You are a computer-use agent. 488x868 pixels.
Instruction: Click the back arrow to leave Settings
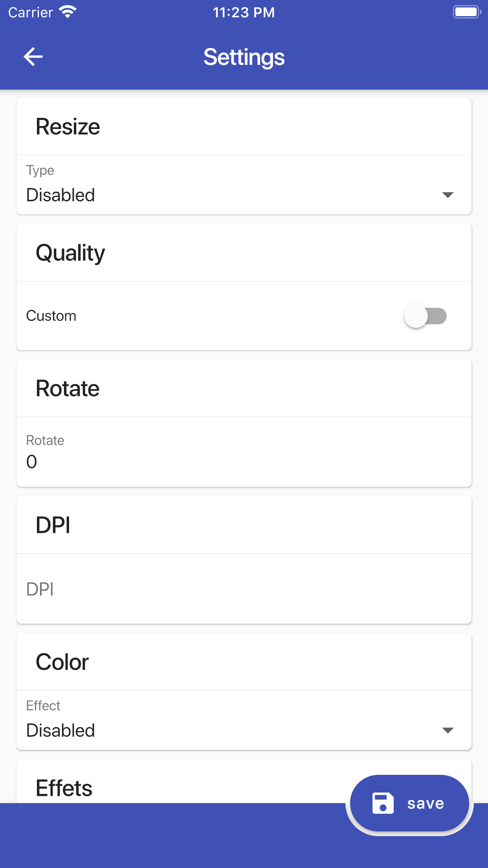coord(33,56)
